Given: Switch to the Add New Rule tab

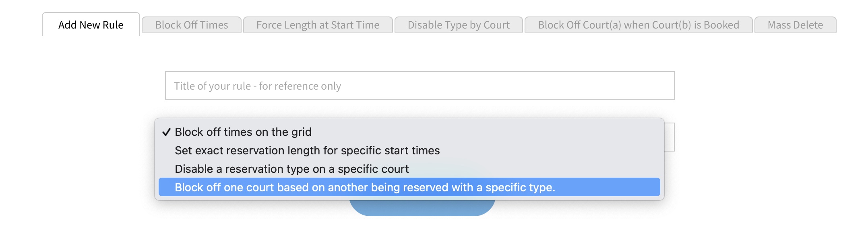Looking at the screenshot, I should 91,25.
